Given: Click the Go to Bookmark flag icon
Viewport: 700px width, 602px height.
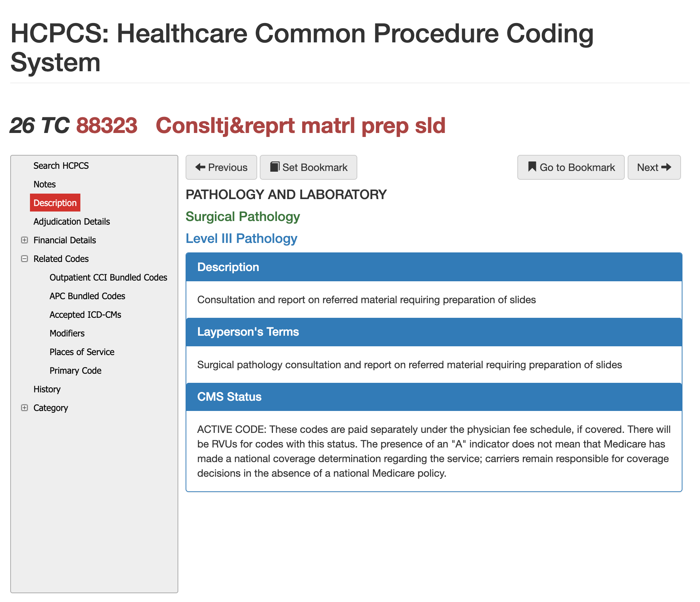Looking at the screenshot, I should pos(533,167).
